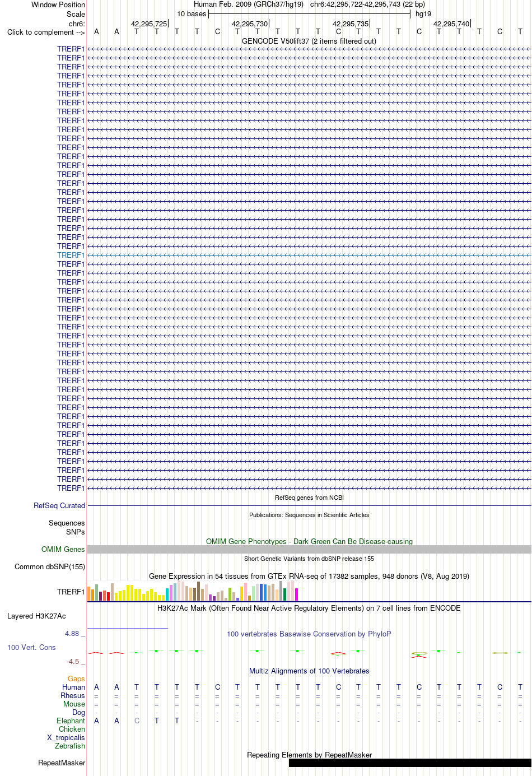Click the TRERF1 label beside GTEx bar chart

(71, 592)
